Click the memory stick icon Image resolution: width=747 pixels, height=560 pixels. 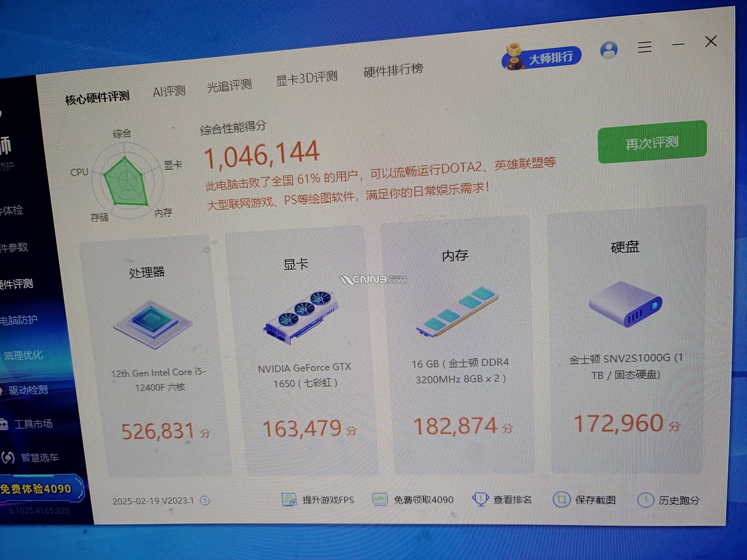457,311
